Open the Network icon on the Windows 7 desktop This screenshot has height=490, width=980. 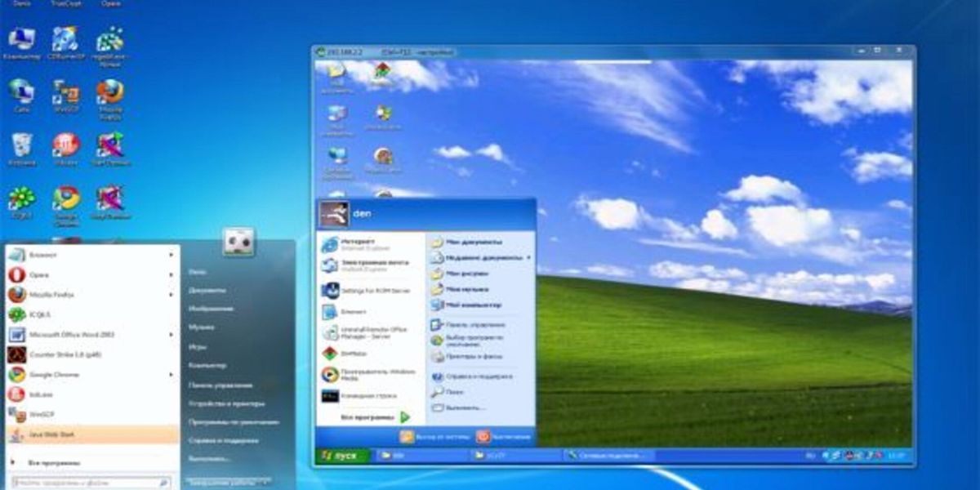point(21,94)
